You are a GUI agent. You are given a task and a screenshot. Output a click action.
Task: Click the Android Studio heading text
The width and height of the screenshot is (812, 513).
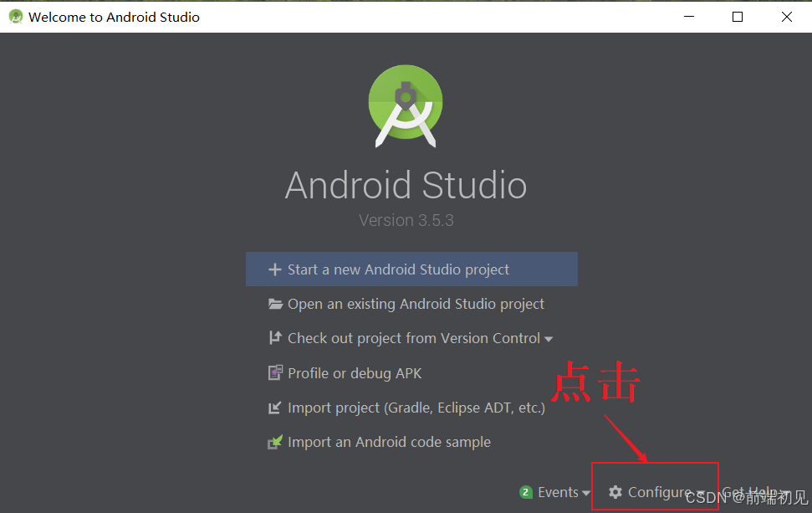(x=406, y=185)
